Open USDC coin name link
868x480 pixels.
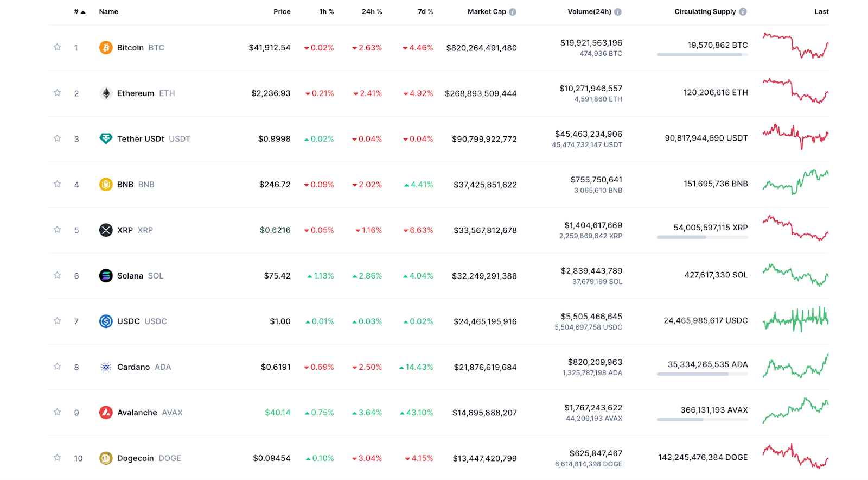point(142,321)
